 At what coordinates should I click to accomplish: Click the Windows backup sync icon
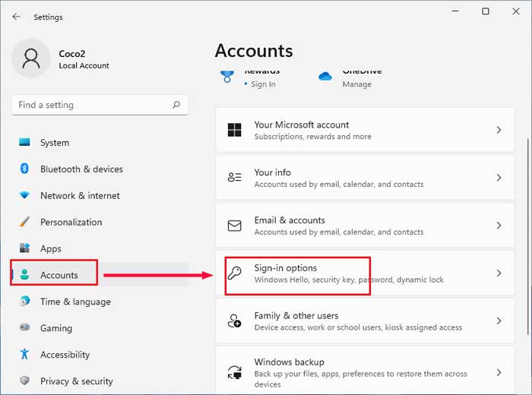(x=234, y=372)
